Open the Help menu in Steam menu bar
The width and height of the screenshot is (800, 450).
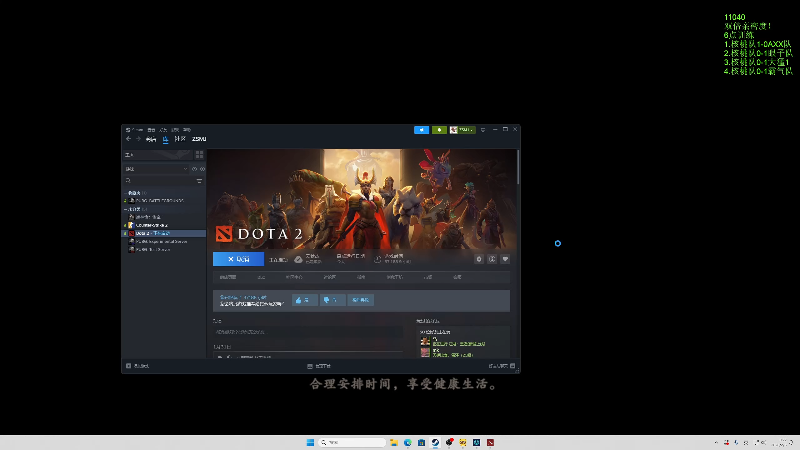tap(187, 130)
